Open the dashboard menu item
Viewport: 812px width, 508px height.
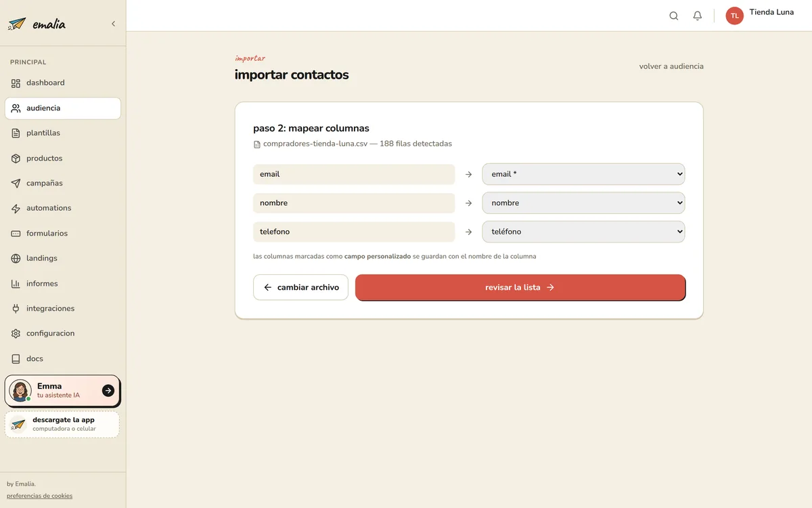point(63,83)
